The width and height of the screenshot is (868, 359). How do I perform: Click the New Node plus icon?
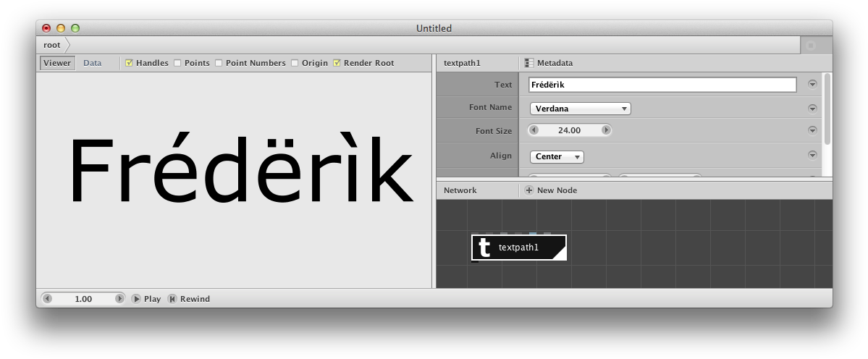coord(528,190)
